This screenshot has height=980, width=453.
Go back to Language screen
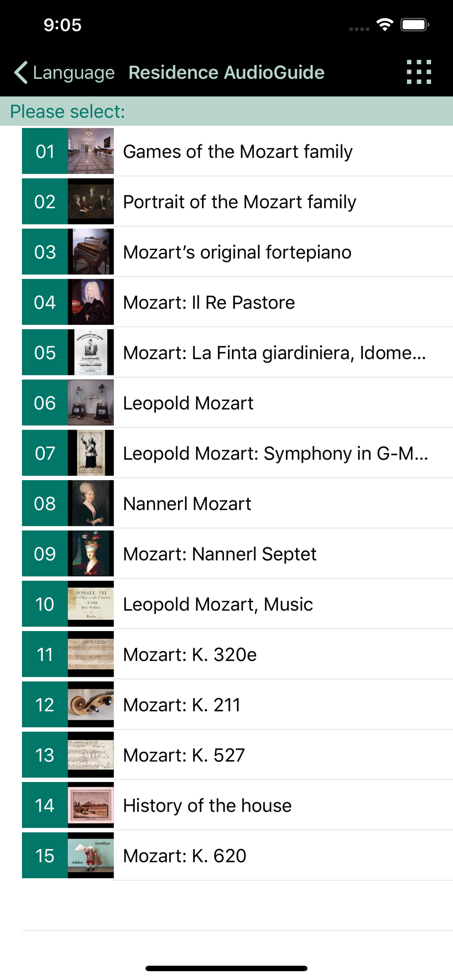[64, 73]
